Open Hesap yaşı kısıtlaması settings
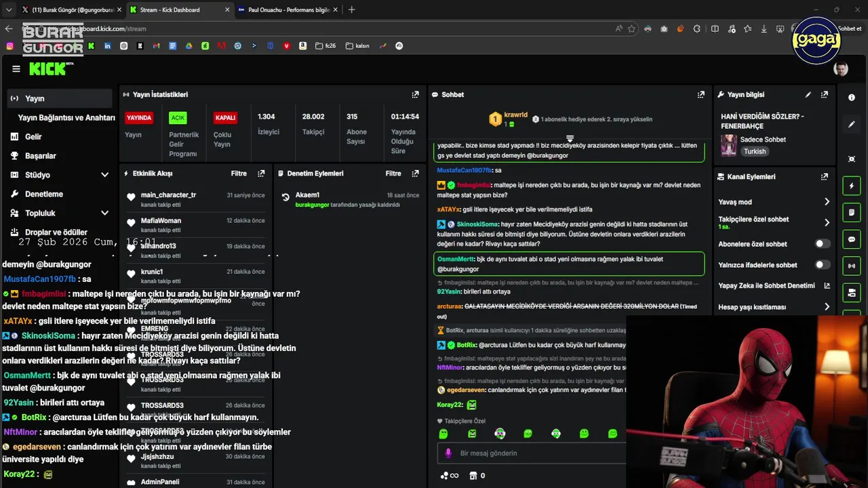 tap(774, 307)
